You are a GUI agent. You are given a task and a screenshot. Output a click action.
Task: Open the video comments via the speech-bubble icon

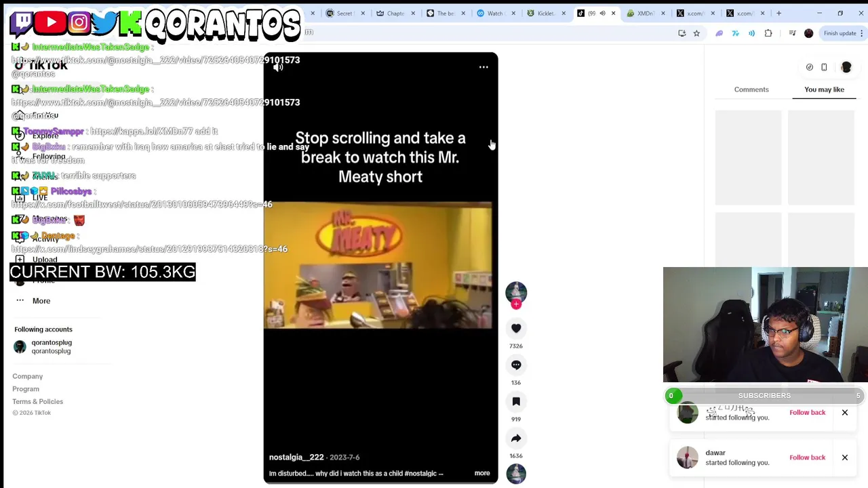click(516, 365)
